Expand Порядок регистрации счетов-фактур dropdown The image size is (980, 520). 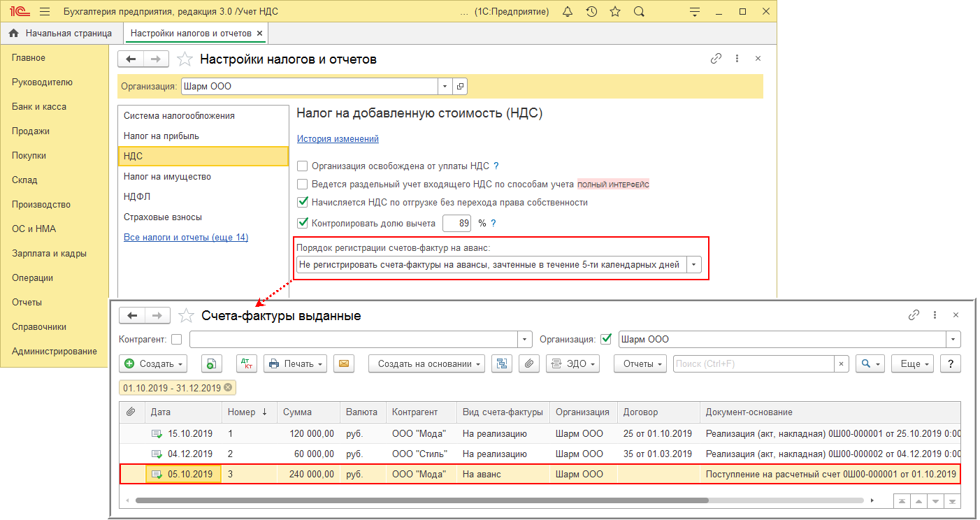(x=693, y=265)
